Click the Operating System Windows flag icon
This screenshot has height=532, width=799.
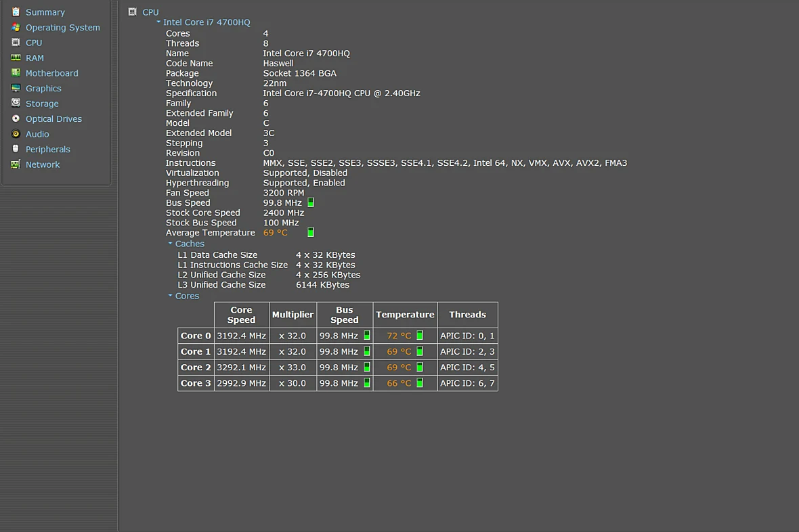click(16, 27)
